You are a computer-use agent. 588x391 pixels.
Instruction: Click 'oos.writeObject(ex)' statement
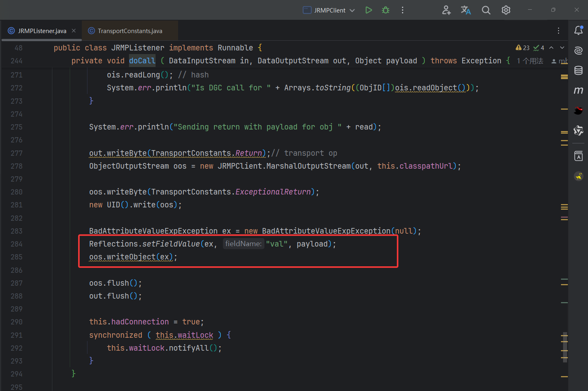133,257
